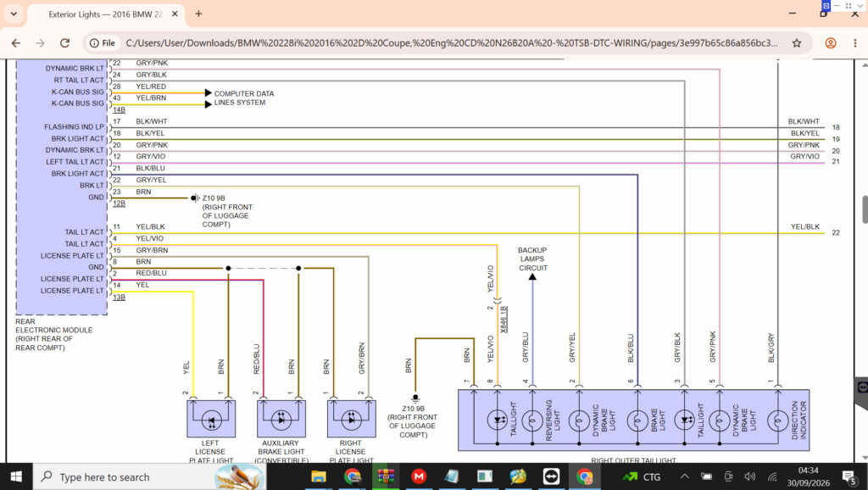Select the Exterior Lights — 2016 BMW tab
The image size is (868, 490).
[105, 14]
